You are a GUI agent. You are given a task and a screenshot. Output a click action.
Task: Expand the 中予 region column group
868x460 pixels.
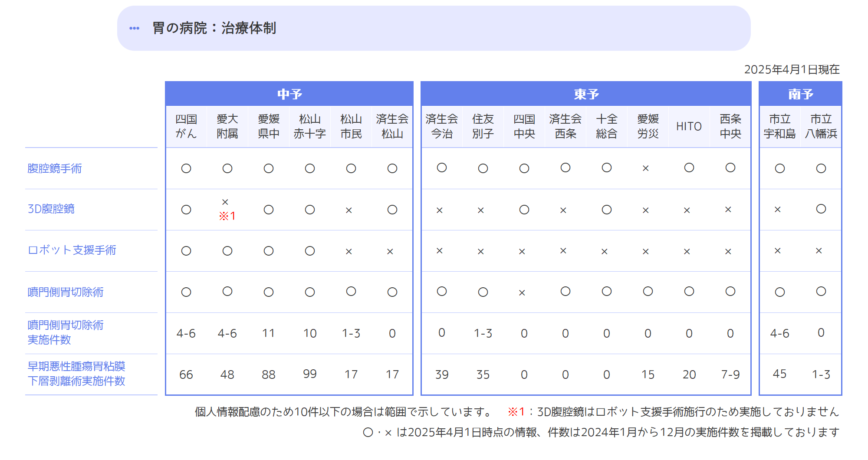289,93
